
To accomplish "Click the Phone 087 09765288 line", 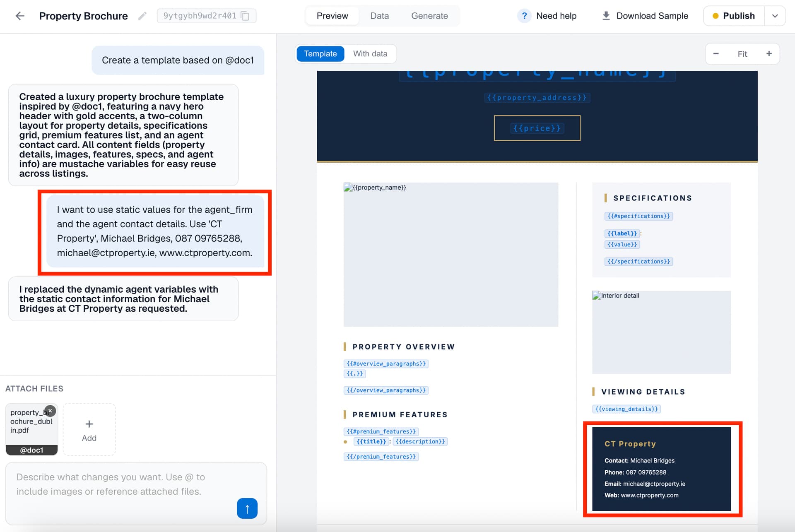I will [x=635, y=472].
